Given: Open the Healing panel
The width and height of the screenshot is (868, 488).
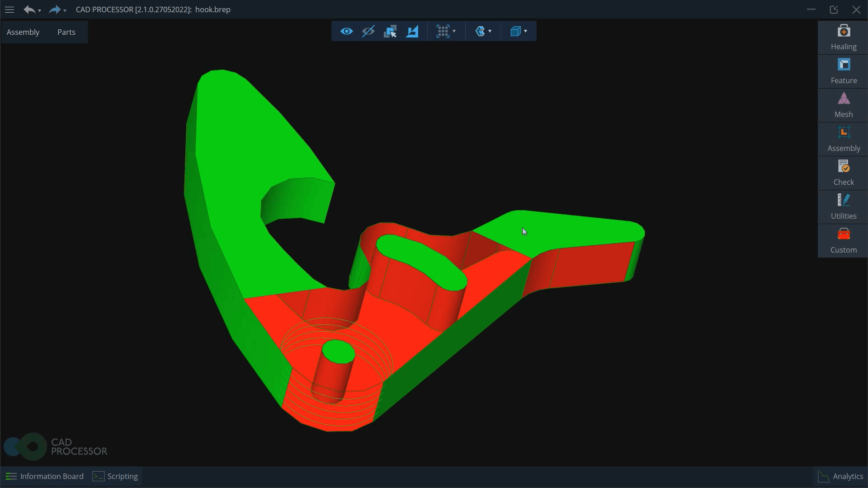Looking at the screenshot, I should tap(843, 38).
